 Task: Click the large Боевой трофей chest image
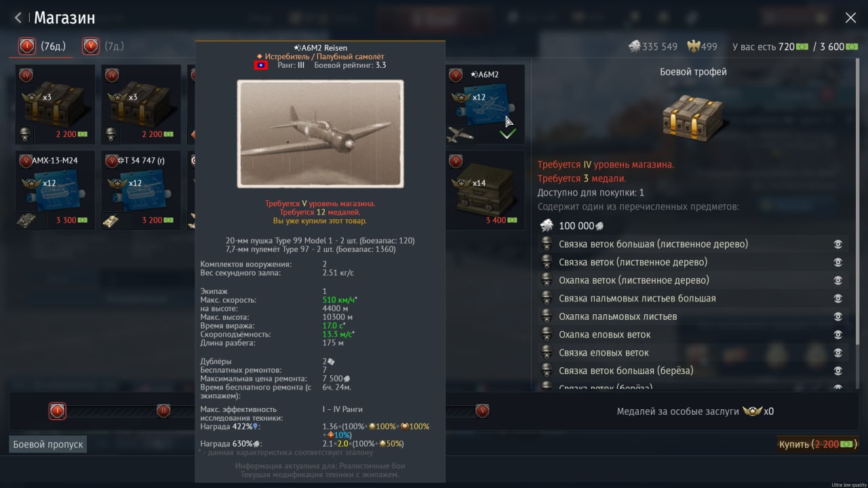pos(693,118)
